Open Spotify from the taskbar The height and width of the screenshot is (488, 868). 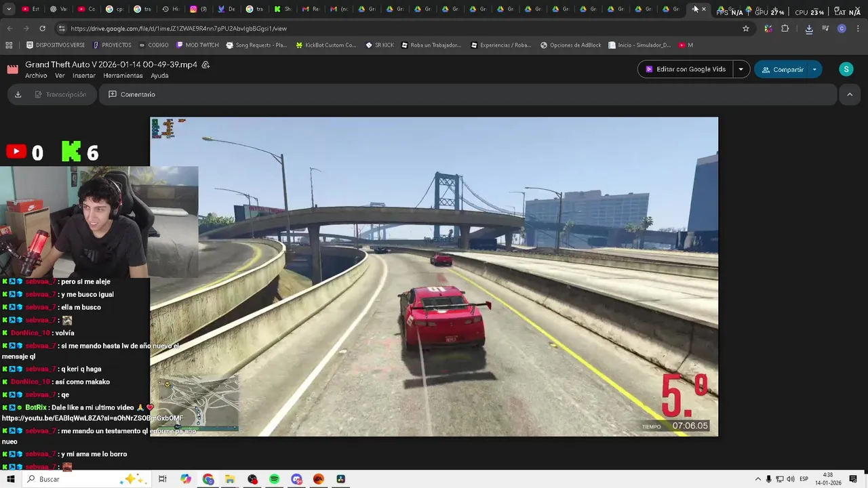[274, 479]
